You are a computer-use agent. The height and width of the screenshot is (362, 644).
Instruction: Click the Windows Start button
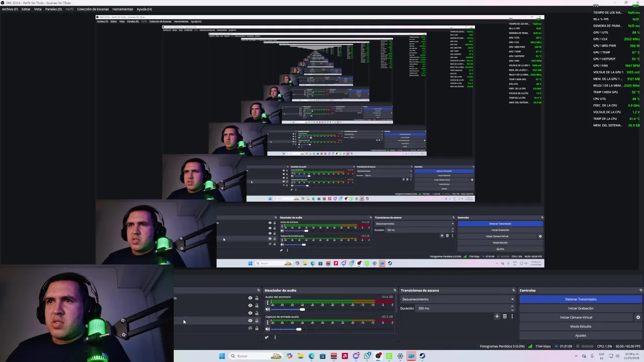pyautogui.click(x=222, y=356)
